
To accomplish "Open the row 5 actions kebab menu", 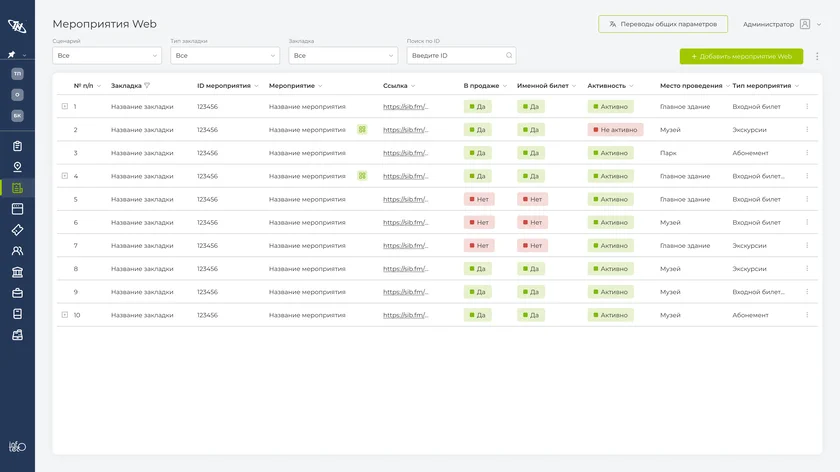I will point(807,199).
